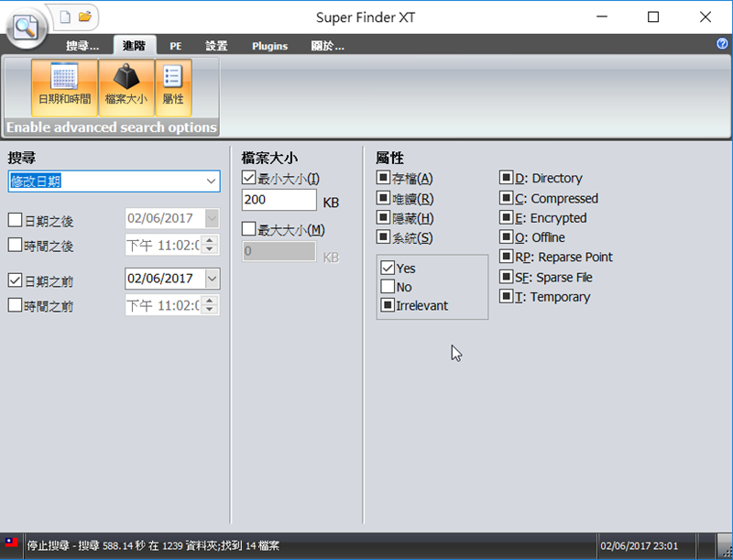Toggle the No legend checkbox

[x=388, y=286]
